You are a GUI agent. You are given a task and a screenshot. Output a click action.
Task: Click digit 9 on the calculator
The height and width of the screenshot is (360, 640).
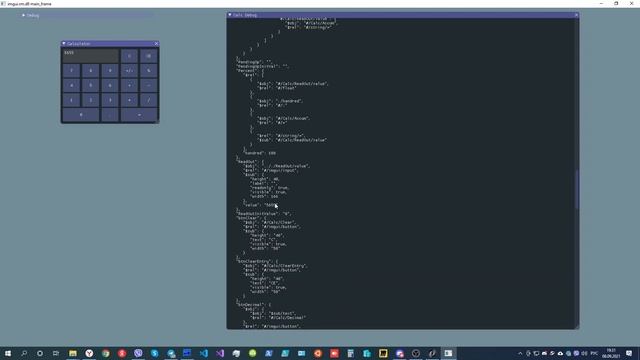[110, 71]
